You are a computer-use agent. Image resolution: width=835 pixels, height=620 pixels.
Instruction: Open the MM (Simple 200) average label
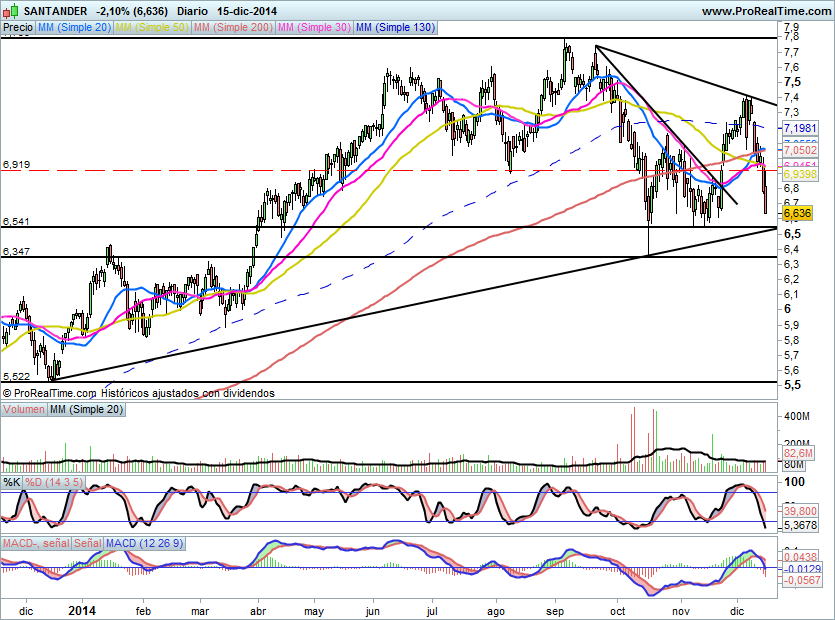[233, 27]
